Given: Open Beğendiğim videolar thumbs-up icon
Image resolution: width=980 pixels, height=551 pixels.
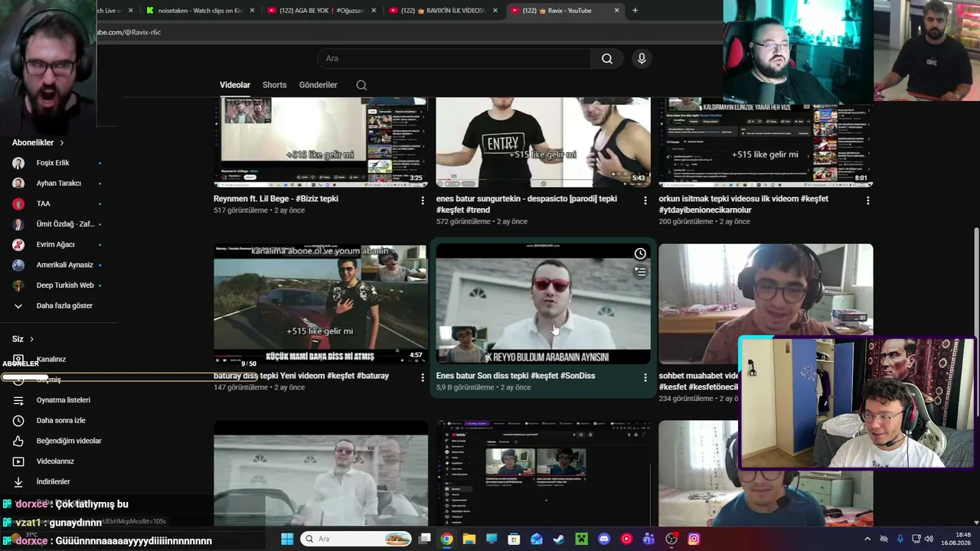Looking at the screenshot, I should tap(18, 441).
